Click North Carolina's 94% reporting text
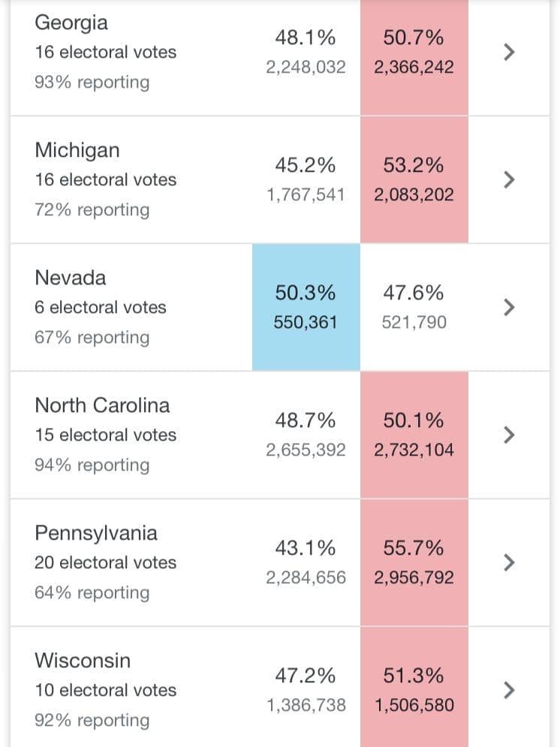Image resolution: width=560 pixels, height=747 pixels. 92,465
